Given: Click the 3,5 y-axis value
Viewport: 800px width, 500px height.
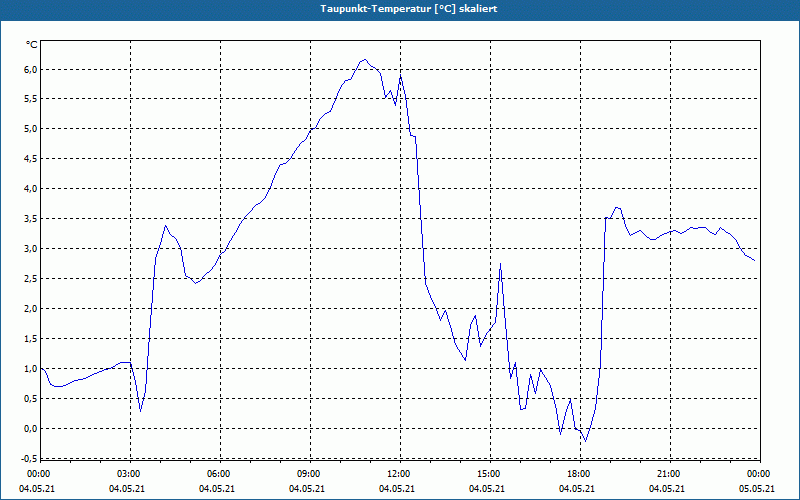Looking at the screenshot, I should pos(31,219).
